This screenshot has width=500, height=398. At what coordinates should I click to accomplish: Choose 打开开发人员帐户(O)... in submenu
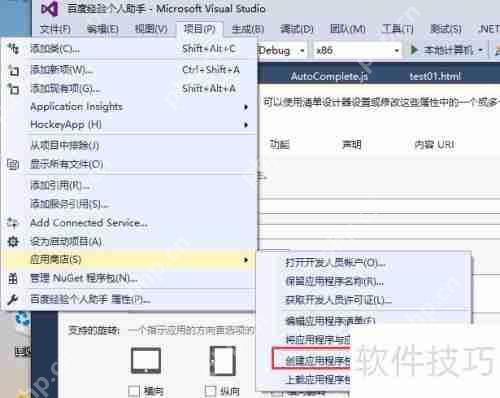(364, 263)
